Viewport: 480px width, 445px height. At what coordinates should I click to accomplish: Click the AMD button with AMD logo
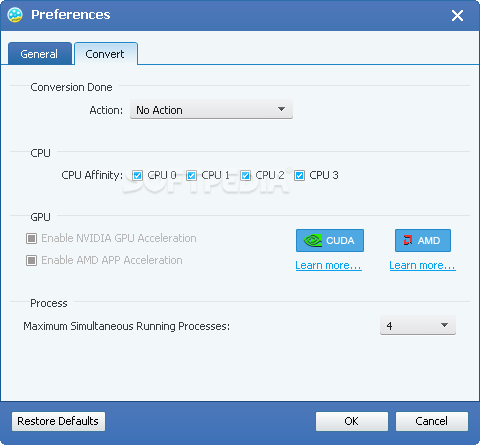pyautogui.click(x=423, y=240)
